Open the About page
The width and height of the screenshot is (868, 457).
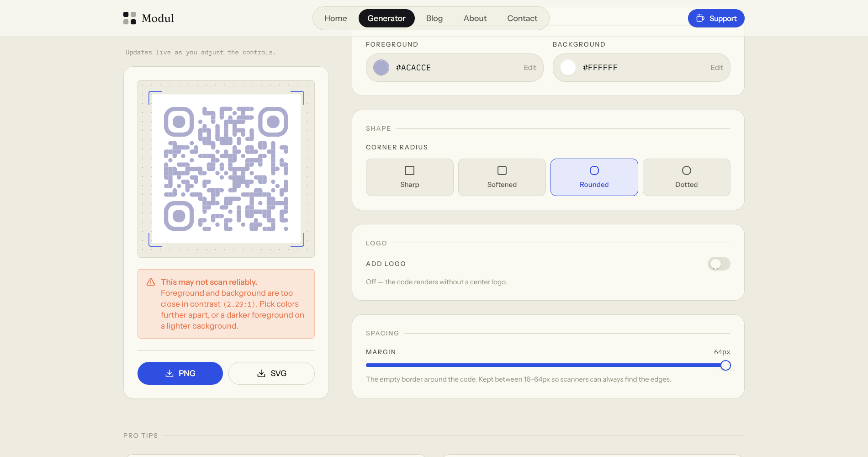pyautogui.click(x=475, y=18)
